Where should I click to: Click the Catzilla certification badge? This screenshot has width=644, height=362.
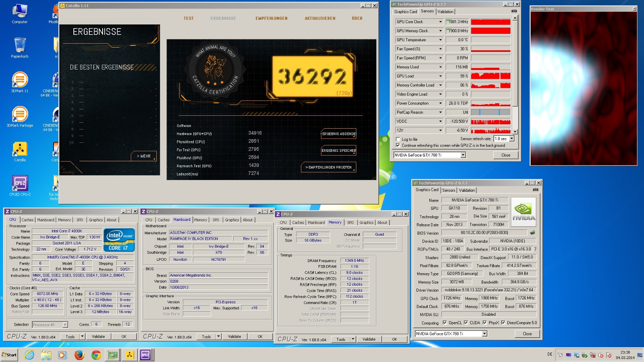pyautogui.click(x=215, y=69)
